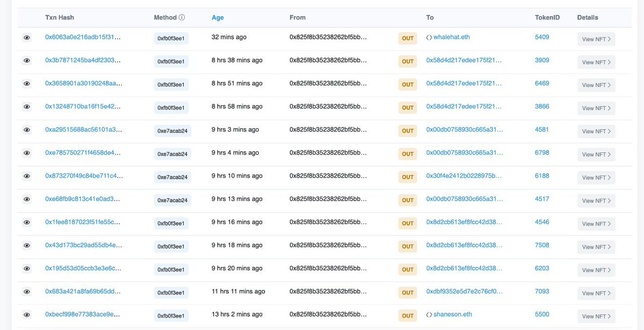View NFT for token 6469
This screenshot has height=330, width=644.
596,85
